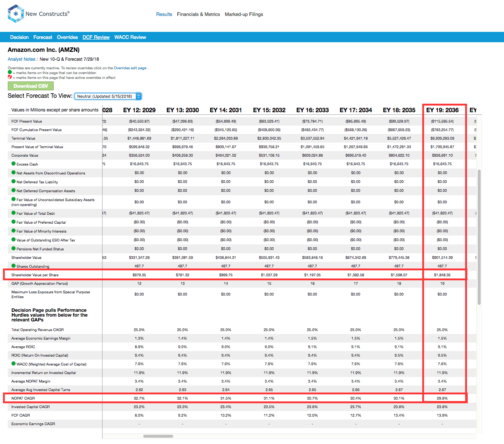Select Shareholder Value per Share value $1,848.35
Viewport: 504px width, 444px height.
(x=442, y=275)
